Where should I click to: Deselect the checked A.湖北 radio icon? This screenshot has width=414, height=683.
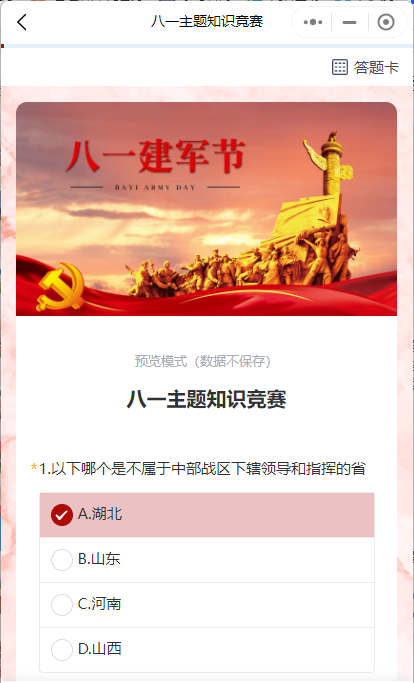pos(62,515)
